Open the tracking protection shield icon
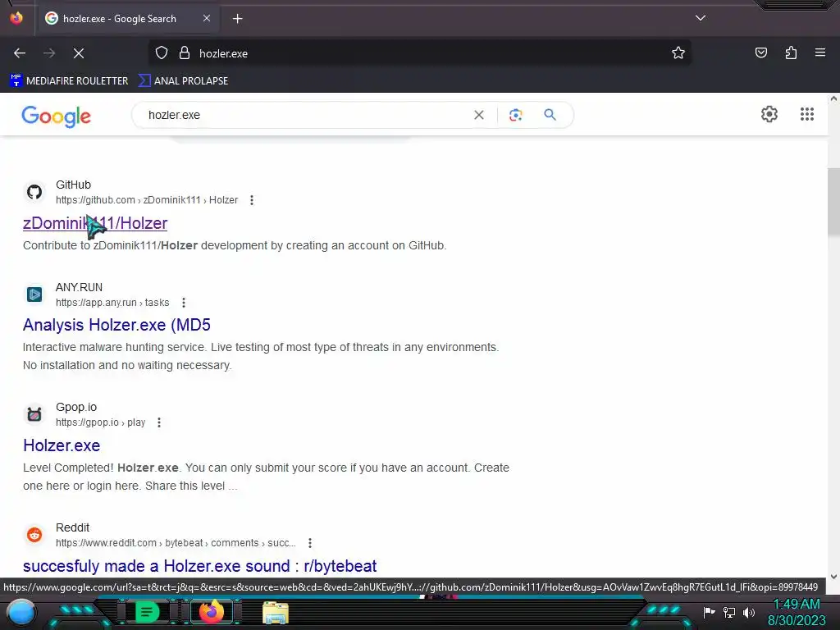The image size is (840, 630). (x=162, y=53)
